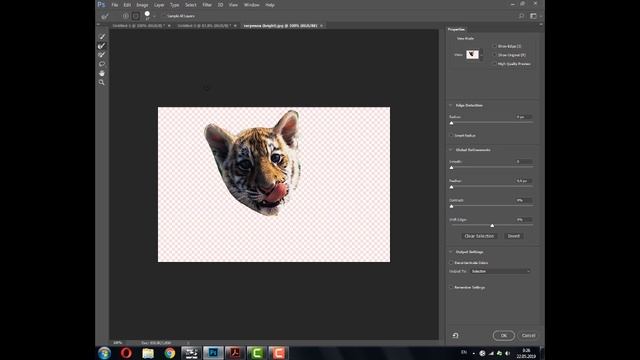640x360 pixels.
Task: Select the Quick Selection tool
Action: click(102, 37)
